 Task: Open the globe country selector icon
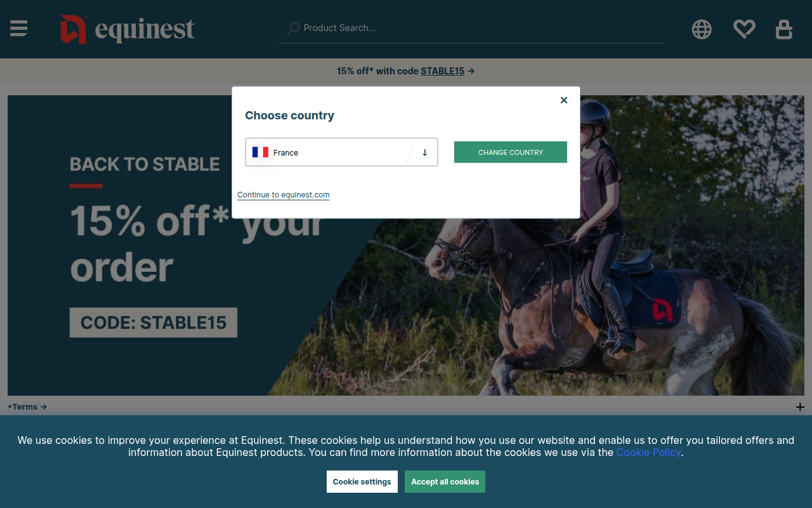pyautogui.click(x=702, y=29)
